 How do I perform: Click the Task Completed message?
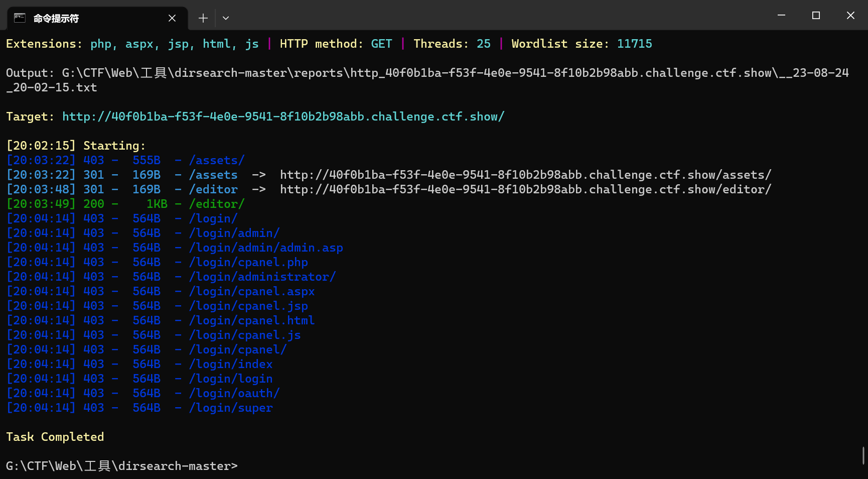[55, 437]
